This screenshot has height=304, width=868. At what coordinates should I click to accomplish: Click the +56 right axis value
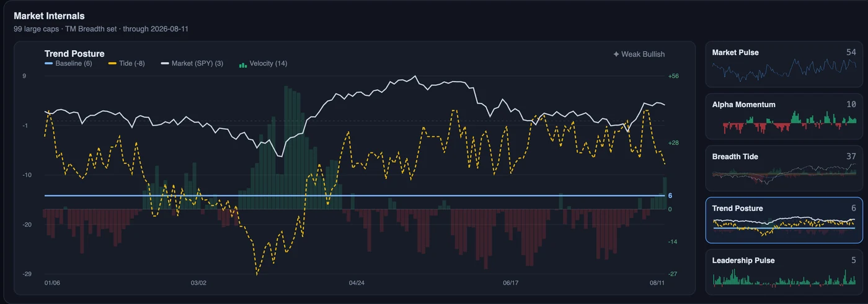[x=673, y=76]
